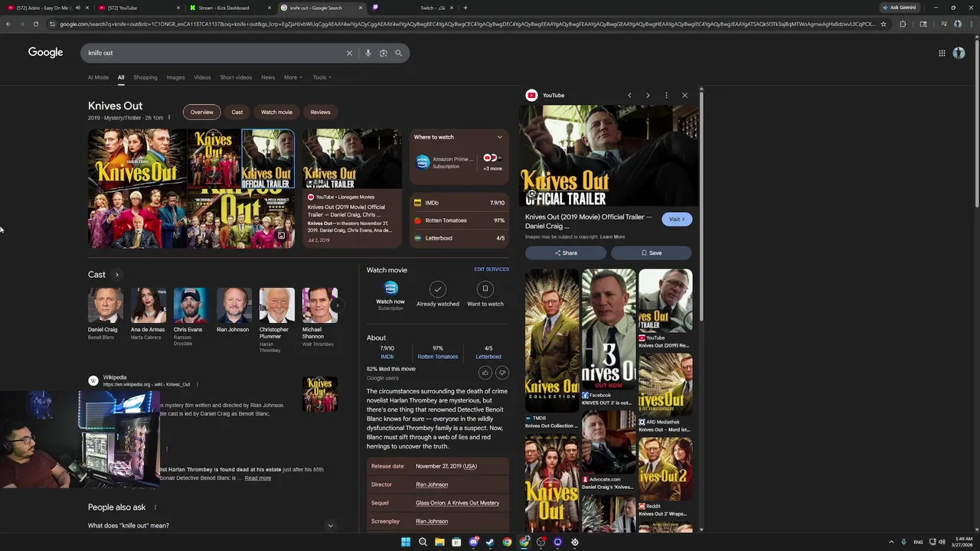Screen dimensions: 980x551
Task: Switch to the Images search tab
Action: tap(175, 77)
